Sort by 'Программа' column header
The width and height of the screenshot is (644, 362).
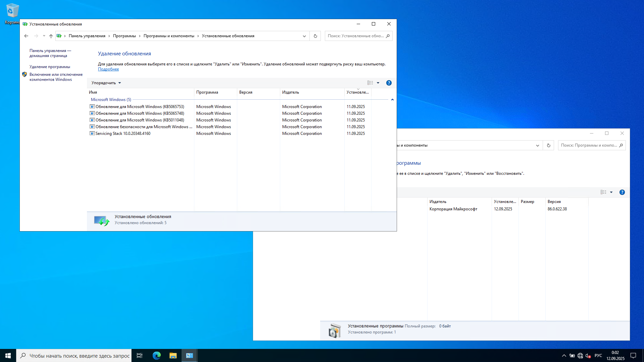[215, 92]
